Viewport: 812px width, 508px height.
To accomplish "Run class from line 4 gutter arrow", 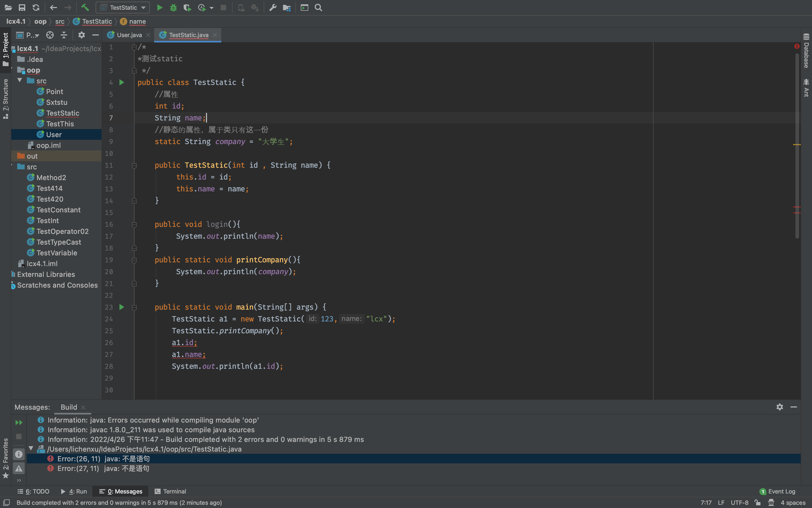I will 122,82.
